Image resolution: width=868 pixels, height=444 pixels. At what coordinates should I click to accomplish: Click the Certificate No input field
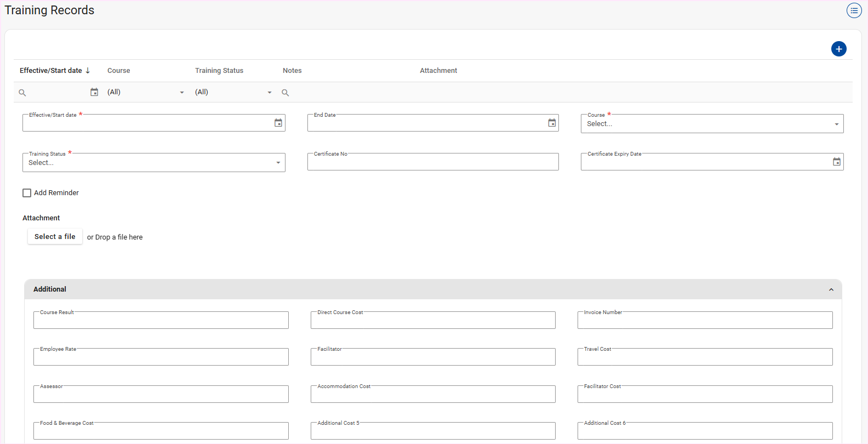(432, 162)
